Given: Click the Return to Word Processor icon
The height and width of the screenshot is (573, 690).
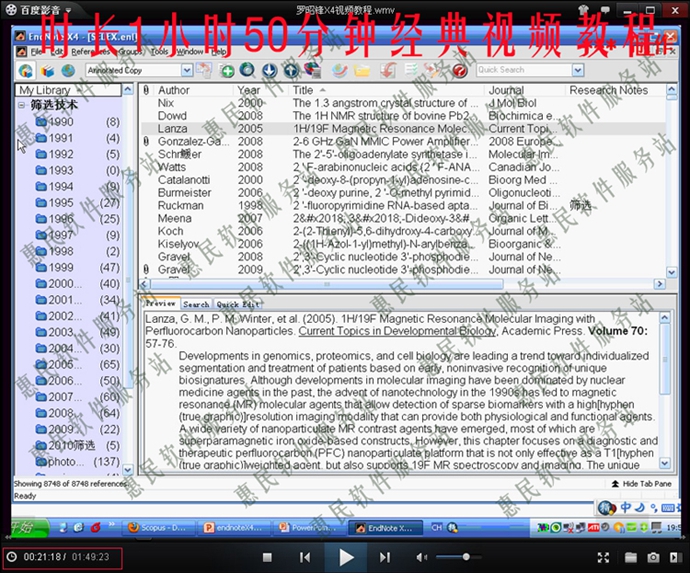Looking at the screenshot, I should click(x=431, y=70).
